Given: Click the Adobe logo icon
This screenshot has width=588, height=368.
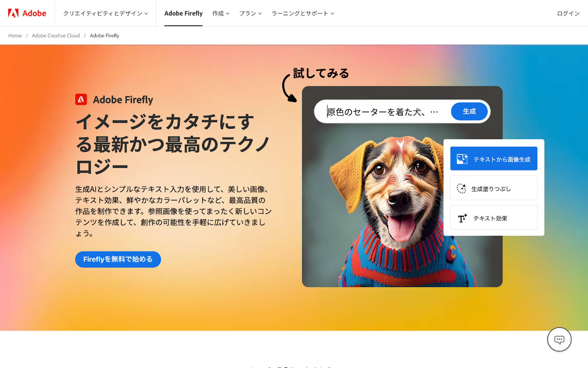Looking at the screenshot, I should click(14, 13).
